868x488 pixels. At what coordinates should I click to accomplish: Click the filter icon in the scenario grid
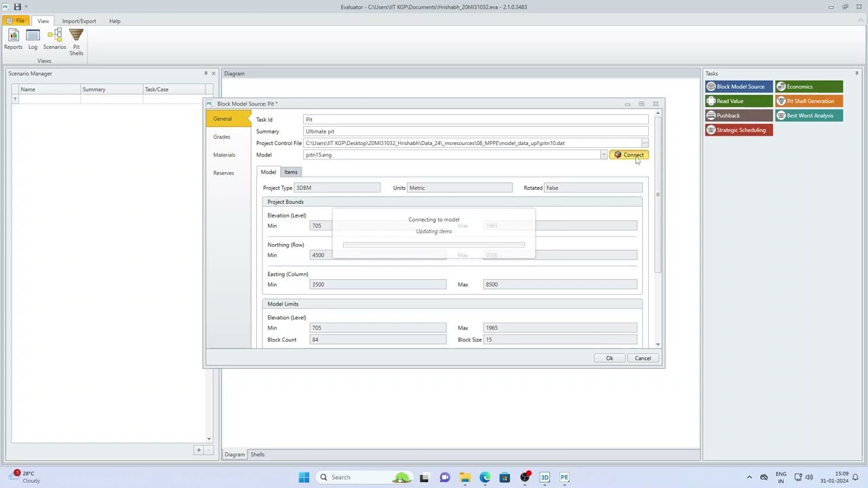click(x=15, y=99)
